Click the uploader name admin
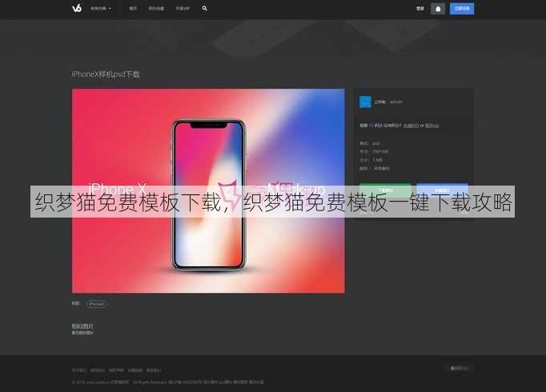This screenshot has height=392, width=546. pos(396,102)
